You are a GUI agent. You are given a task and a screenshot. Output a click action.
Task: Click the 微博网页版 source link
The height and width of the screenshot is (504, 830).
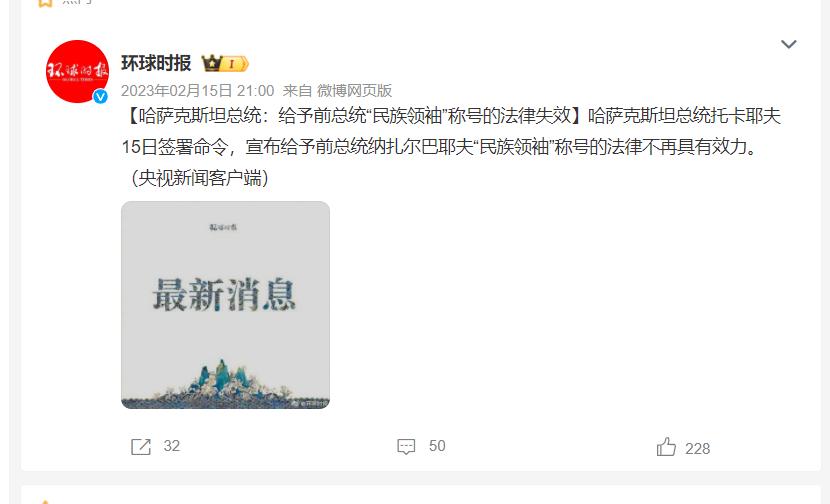tap(354, 91)
